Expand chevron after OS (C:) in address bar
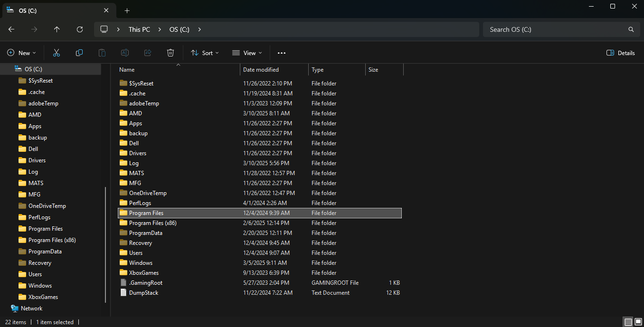644x327 pixels. tap(199, 29)
